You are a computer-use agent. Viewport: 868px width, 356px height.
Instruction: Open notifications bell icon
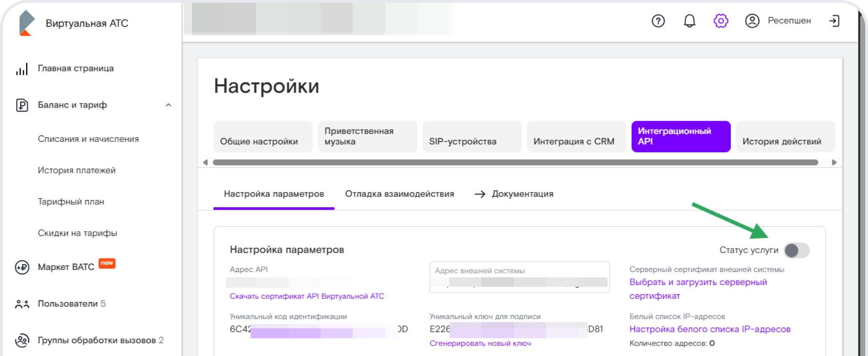click(x=689, y=21)
